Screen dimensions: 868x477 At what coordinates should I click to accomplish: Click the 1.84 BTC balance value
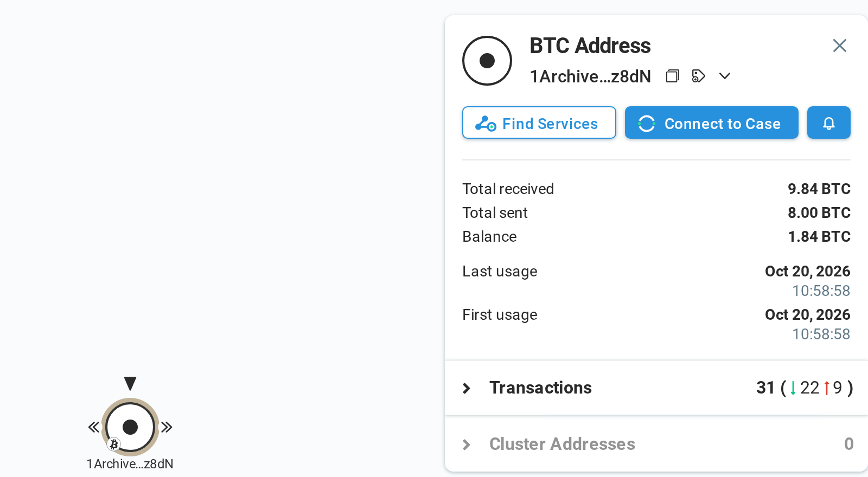(819, 236)
